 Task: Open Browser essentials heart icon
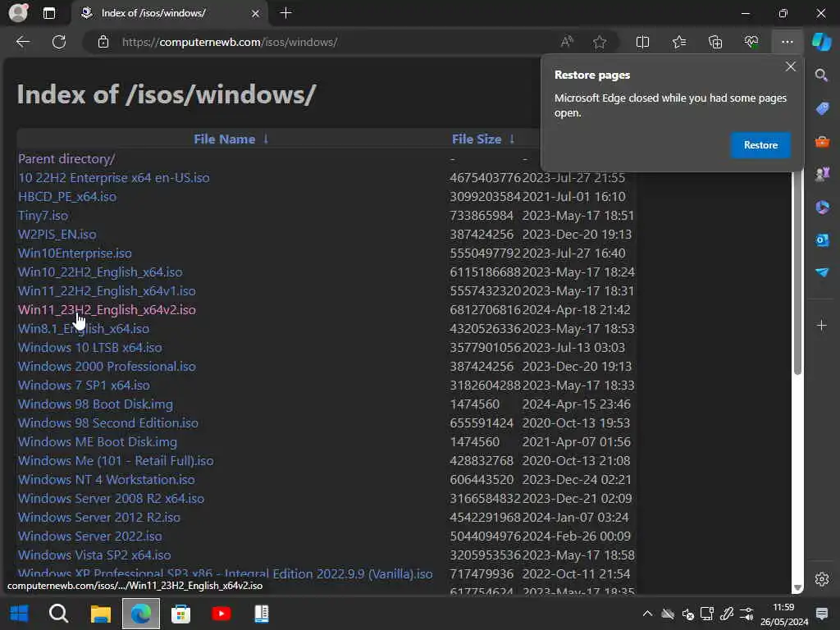[x=751, y=42]
